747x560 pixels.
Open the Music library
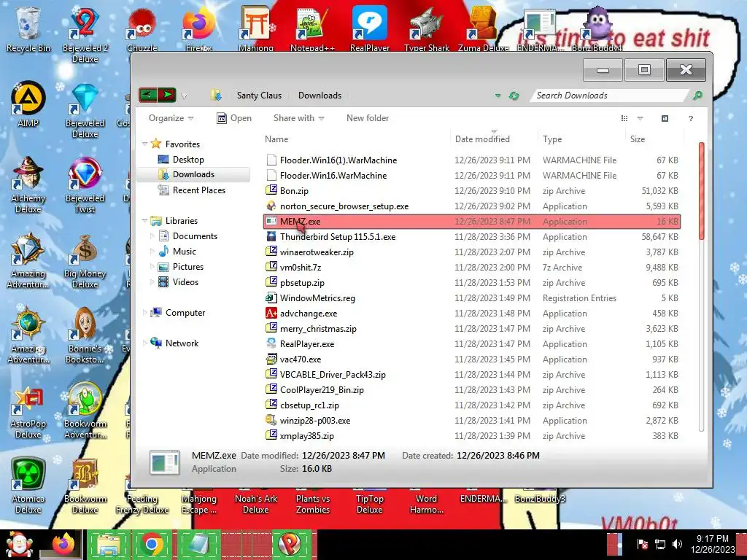[185, 251]
